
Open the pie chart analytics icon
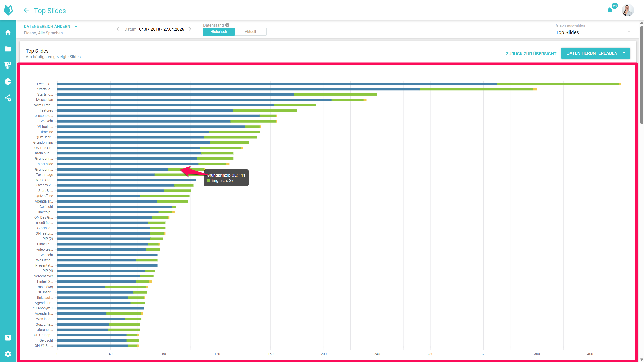[x=8, y=82]
